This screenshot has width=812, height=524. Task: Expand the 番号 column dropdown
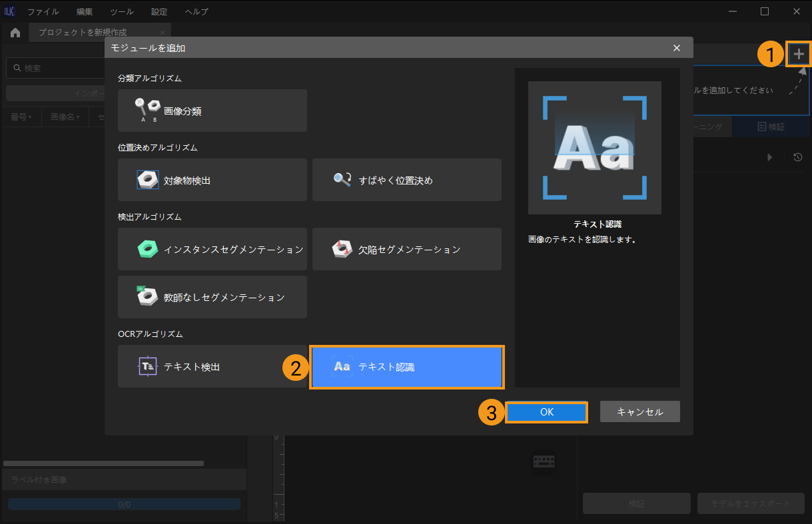(21, 117)
